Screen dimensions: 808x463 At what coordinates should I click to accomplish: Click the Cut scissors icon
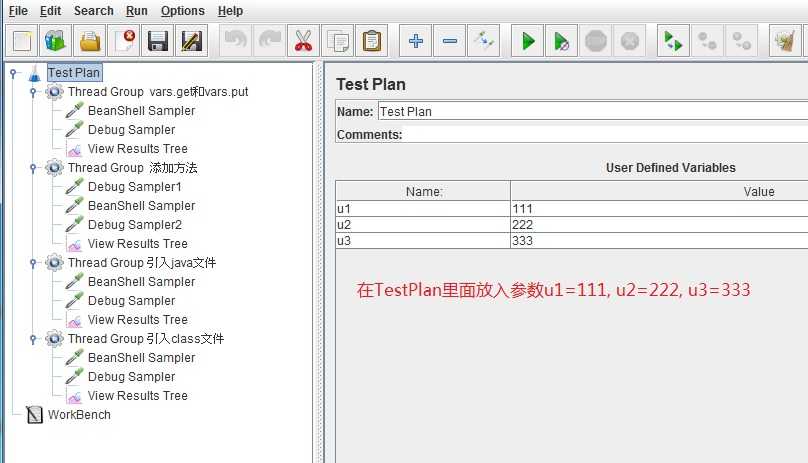[304, 41]
